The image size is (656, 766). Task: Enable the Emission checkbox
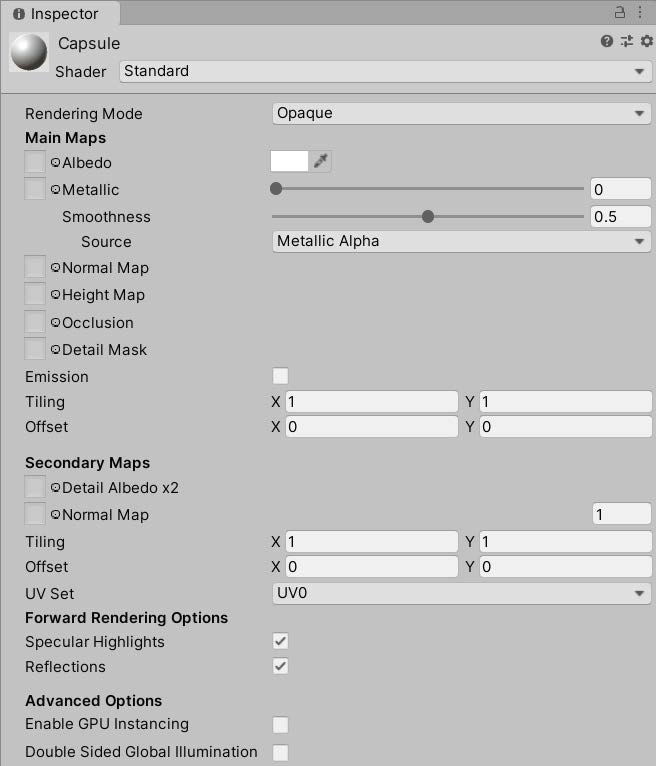(x=280, y=376)
